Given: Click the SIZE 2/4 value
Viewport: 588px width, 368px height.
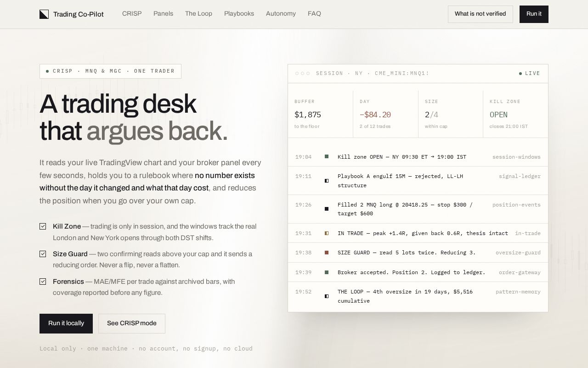Looking at the screenshot, I should 431,115.
